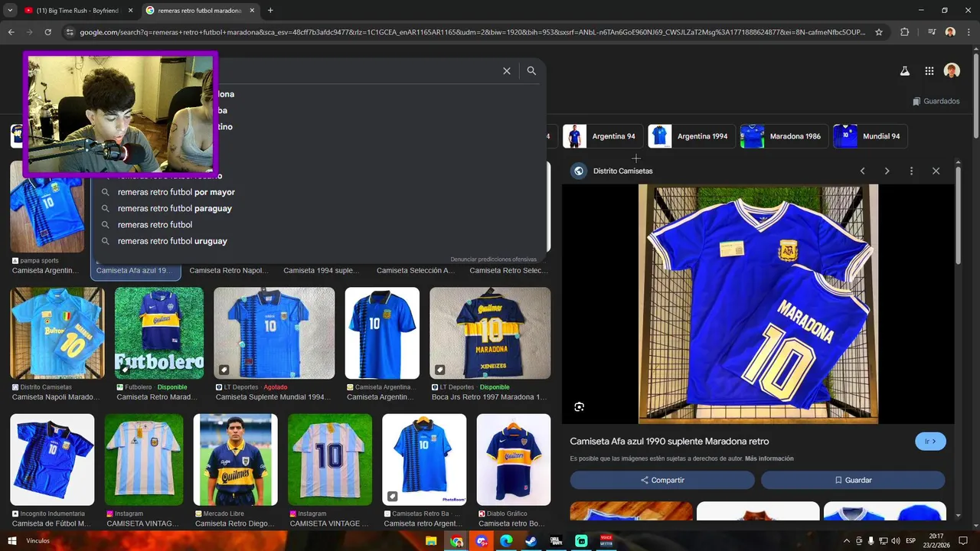Open Voicemeeter from taskbar
Viewport: 980px width, 551px height.
click(606, 541)
